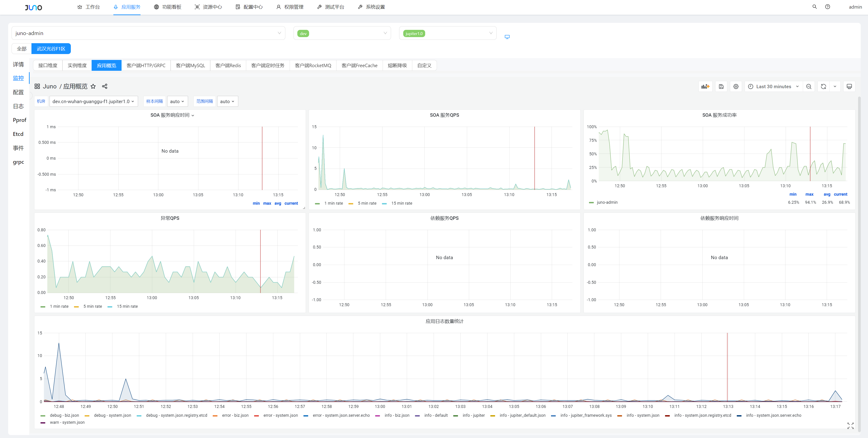Click color swatch of info - jupiter legend
The image size is (868, 438).
455,416
